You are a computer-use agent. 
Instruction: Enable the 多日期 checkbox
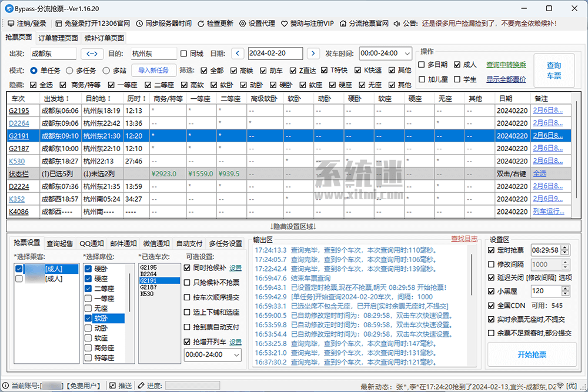(422, 65)
